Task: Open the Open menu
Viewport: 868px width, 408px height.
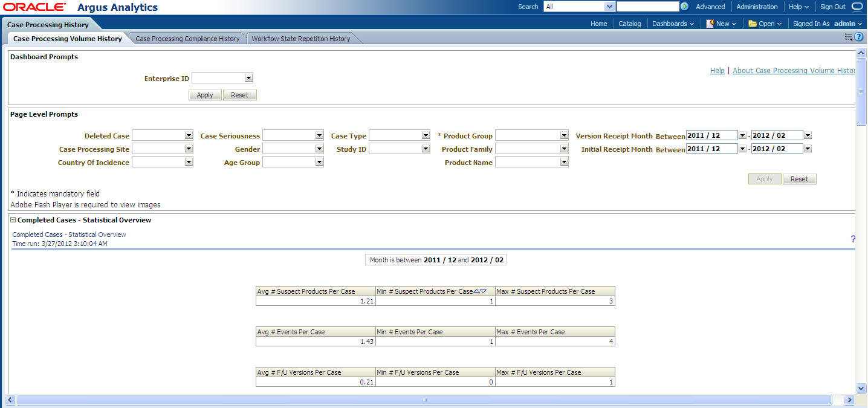Action: point(765,24)
